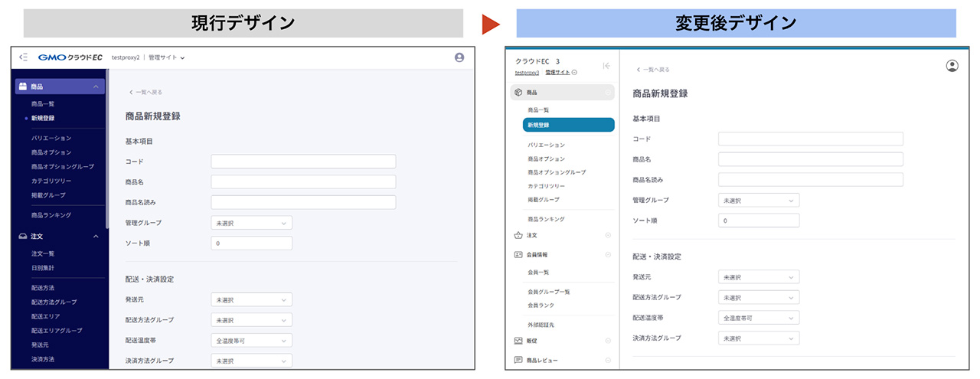Click the 会員情報 card icon
The image size is (980, 379).
tap(518, 254)
